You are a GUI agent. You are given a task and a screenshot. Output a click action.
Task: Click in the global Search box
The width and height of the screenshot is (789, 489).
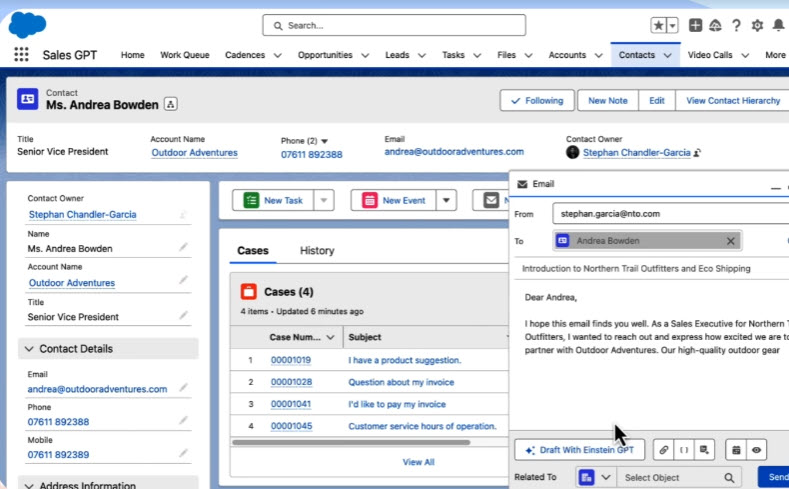394,25
